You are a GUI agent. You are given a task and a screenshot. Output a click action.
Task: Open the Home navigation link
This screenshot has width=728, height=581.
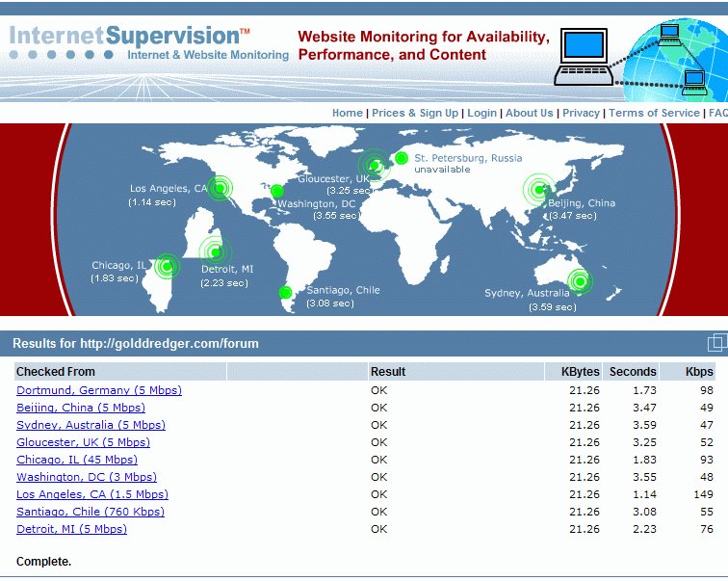click(x=348, y=113)
